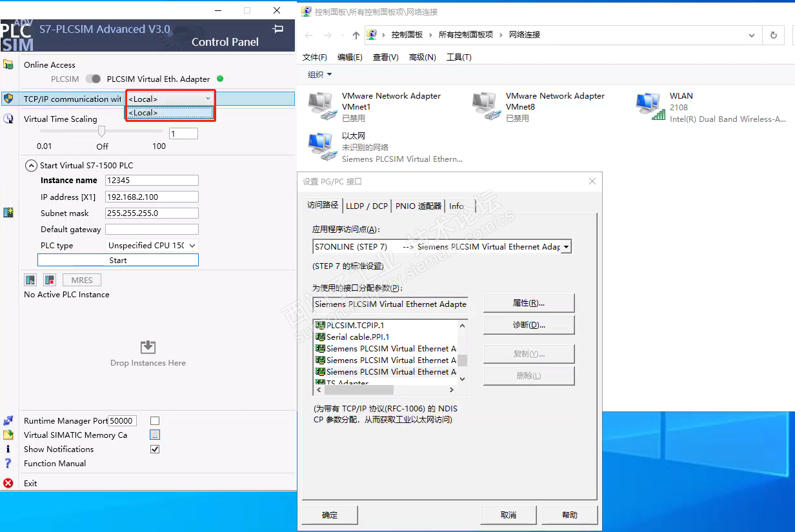
Task: Click the Virtual SIMATIC Memory Card folder icon
Action: [8, 435]
